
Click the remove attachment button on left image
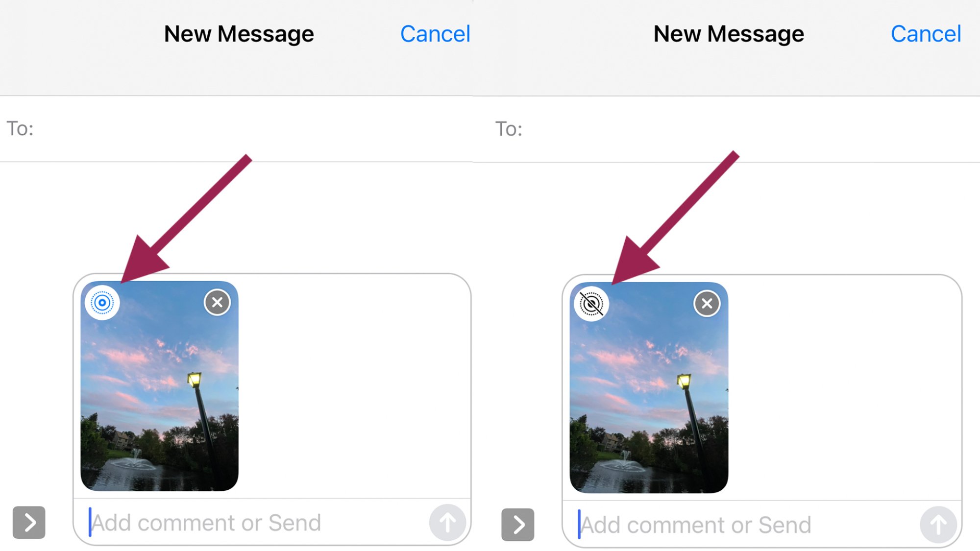coord(218,301)
